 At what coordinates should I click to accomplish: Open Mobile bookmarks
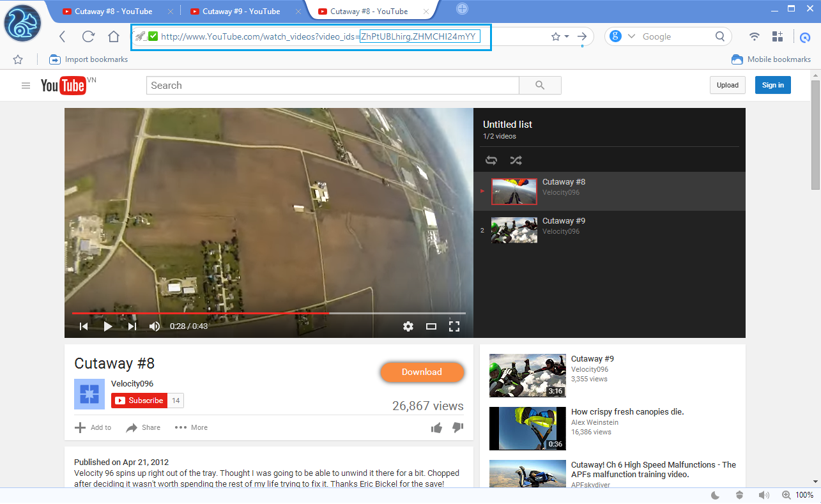(771, 59)
